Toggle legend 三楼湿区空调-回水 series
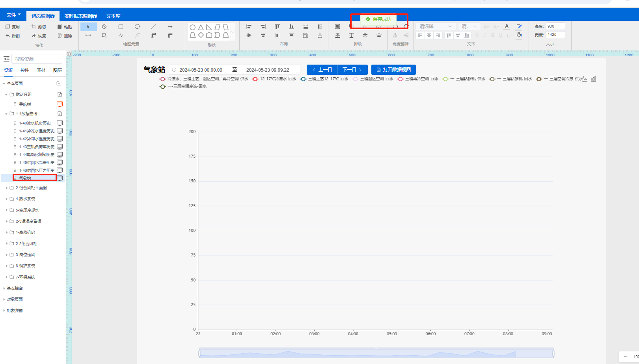 click(x=373, y=79)
